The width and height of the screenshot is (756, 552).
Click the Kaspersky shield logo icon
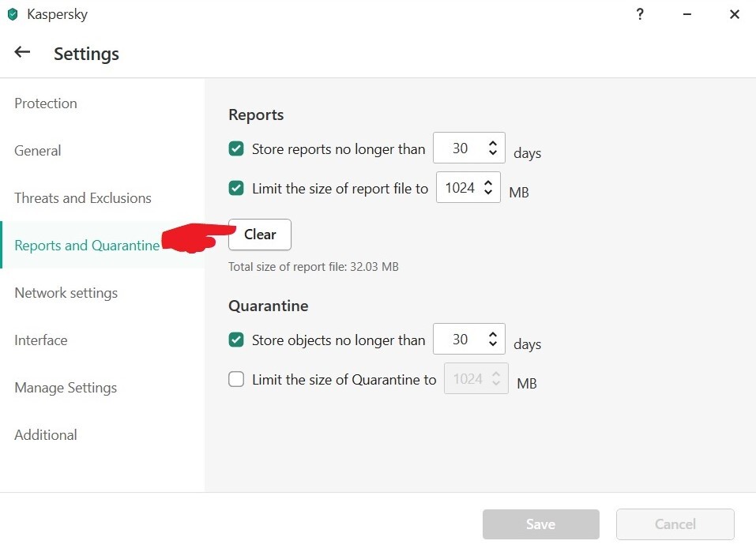click(x=13, y=14)
